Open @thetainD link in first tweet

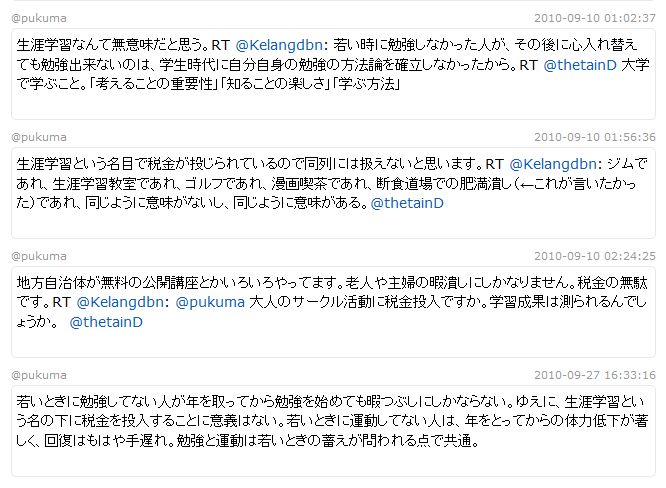coord(580,65)
